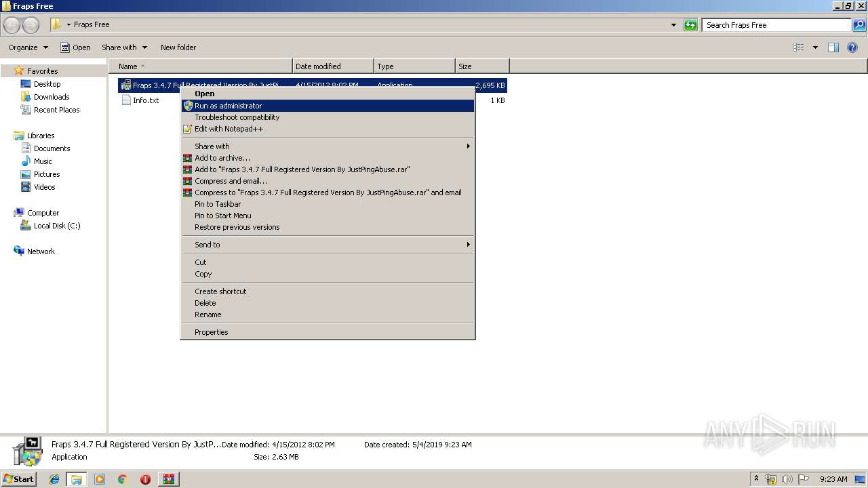Choose Restore previous versions
Viewport: 868px width, 488px height.
point(328,227)
